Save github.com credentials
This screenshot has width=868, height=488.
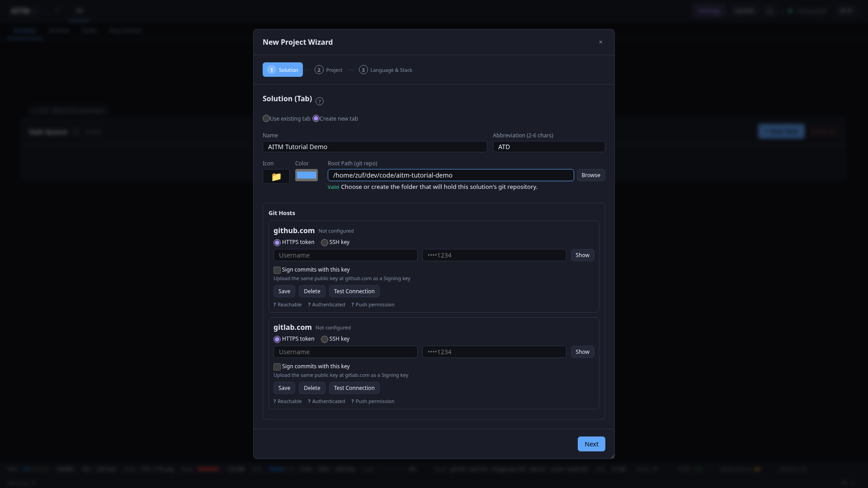(284, 291)
